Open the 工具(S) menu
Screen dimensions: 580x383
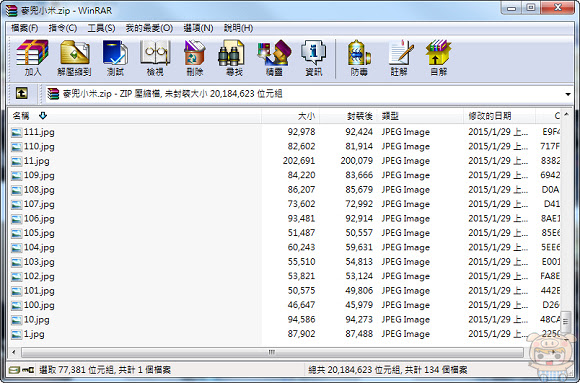pos(101,28)
